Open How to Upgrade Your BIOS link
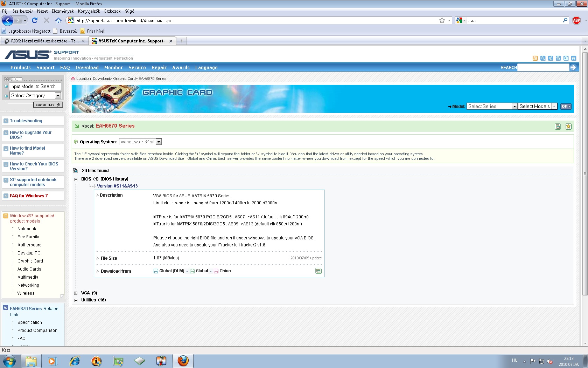This screenshot has height=368, width=588. coord(30,135)
